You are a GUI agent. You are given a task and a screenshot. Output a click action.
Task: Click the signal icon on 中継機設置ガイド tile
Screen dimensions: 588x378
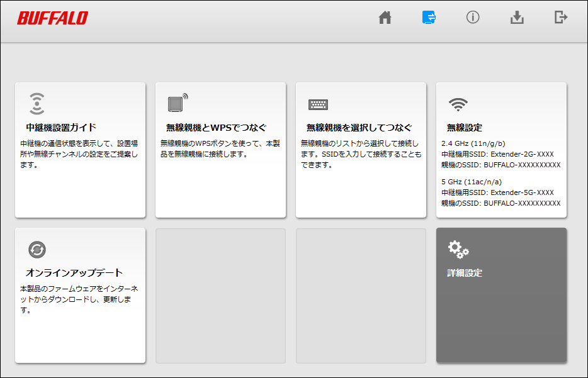pos(37,104)
